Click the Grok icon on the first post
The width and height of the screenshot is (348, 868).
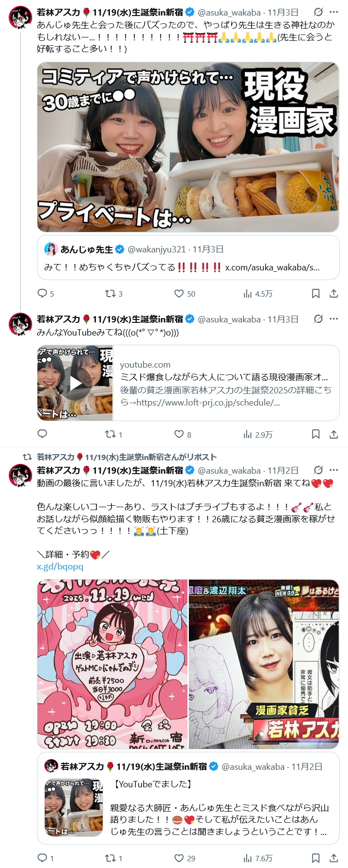(318, 12)
